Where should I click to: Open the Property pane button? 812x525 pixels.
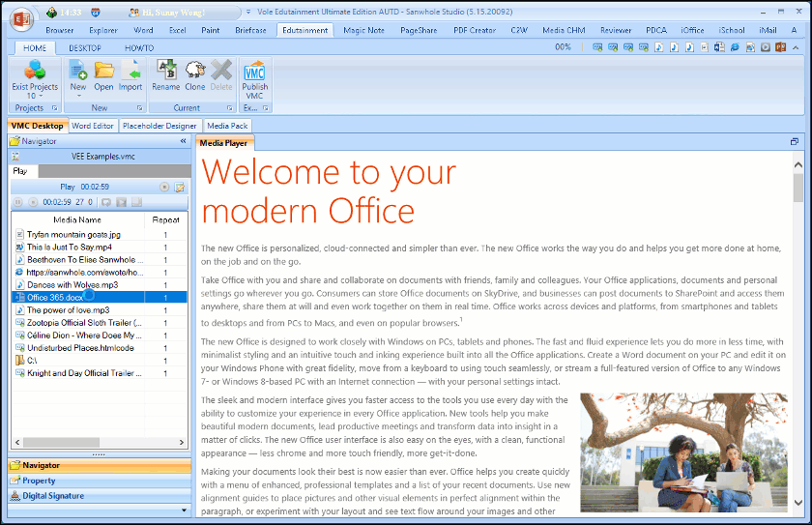coord(40,481)
